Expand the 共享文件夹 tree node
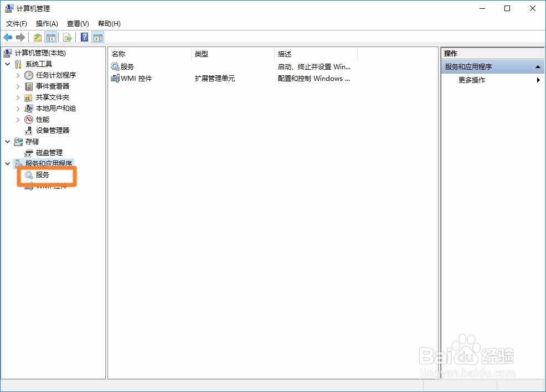 [x=18, y=97]
